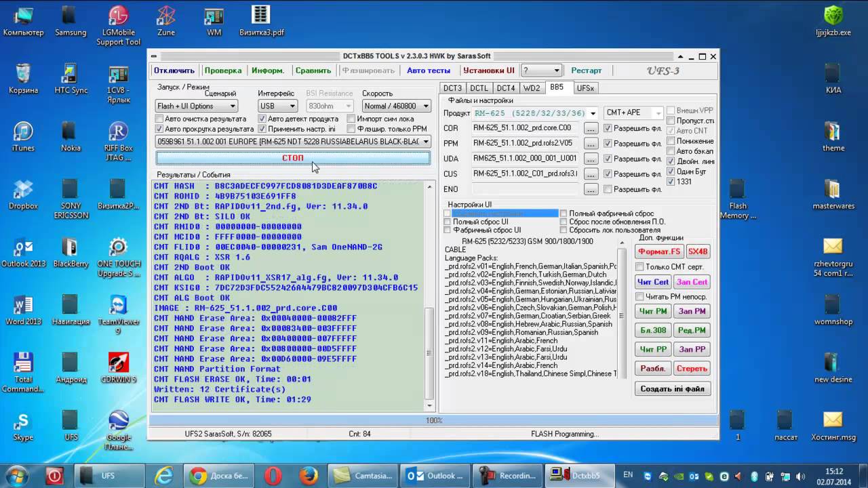Select the Skype desktop icon
The height and width of the screenshot is (488, 868).
23,426
